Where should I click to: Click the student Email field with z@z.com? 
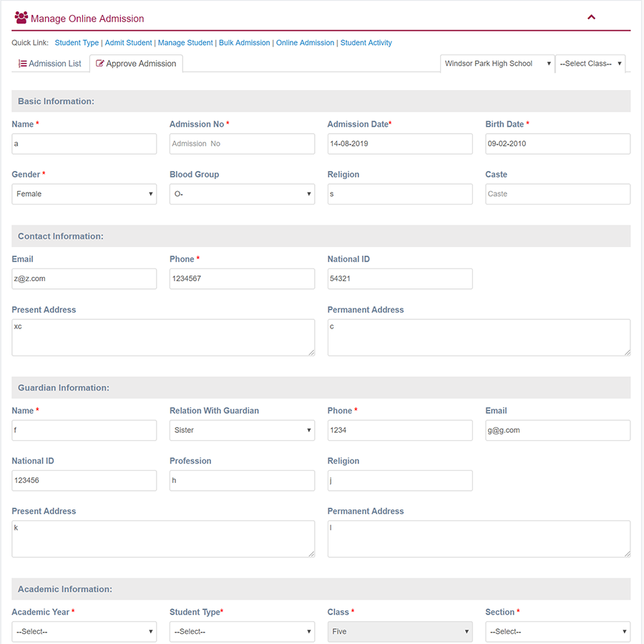[84, 279]
